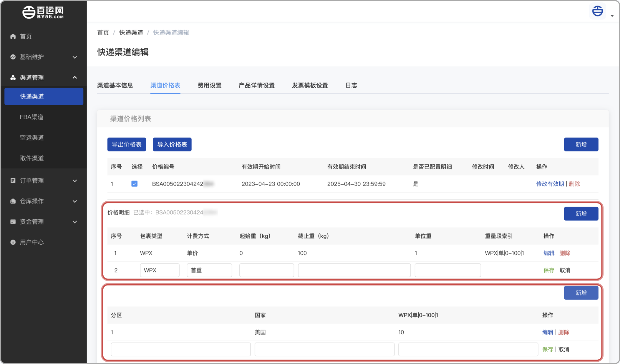Click the 渠道管理 channel management icon
620x364 pixels.
[13, 77]
